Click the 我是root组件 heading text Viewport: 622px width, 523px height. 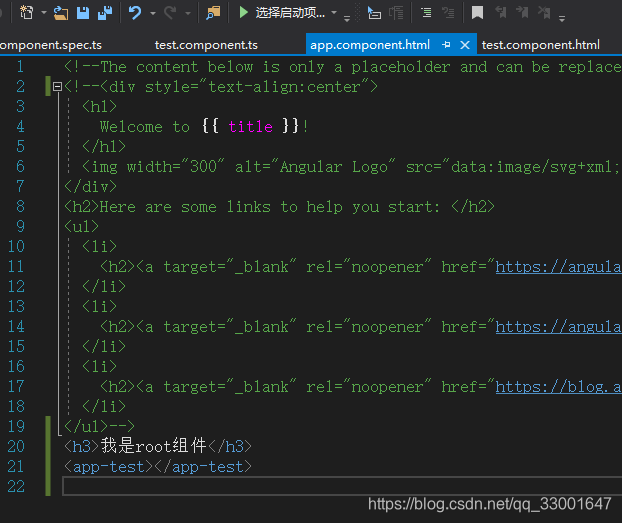154,446
